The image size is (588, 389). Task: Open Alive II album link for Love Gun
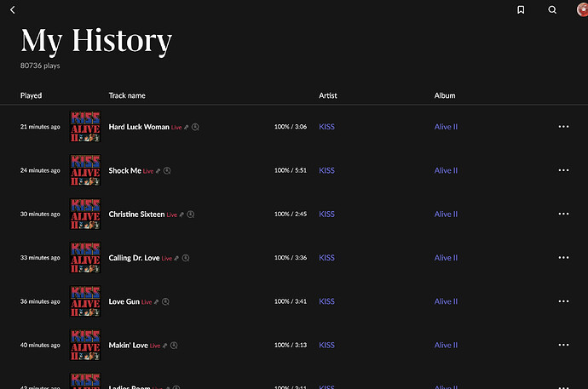point(446,301)
